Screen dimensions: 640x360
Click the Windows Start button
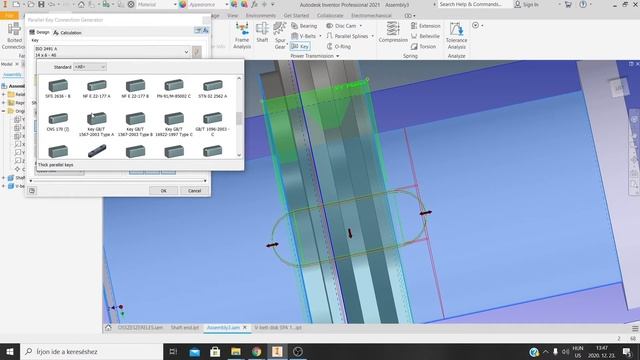tap(10, 351)
